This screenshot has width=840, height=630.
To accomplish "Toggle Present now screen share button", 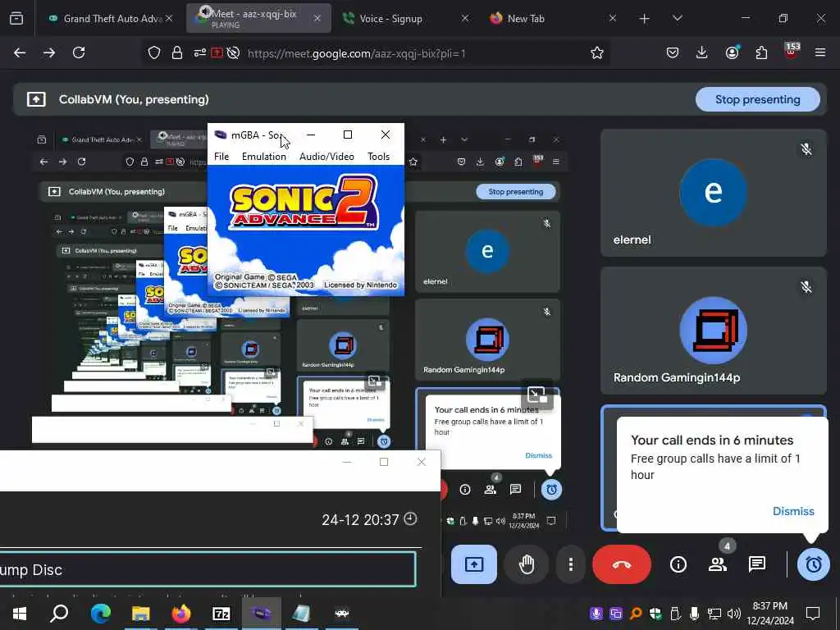I will [x=474, y=564].
